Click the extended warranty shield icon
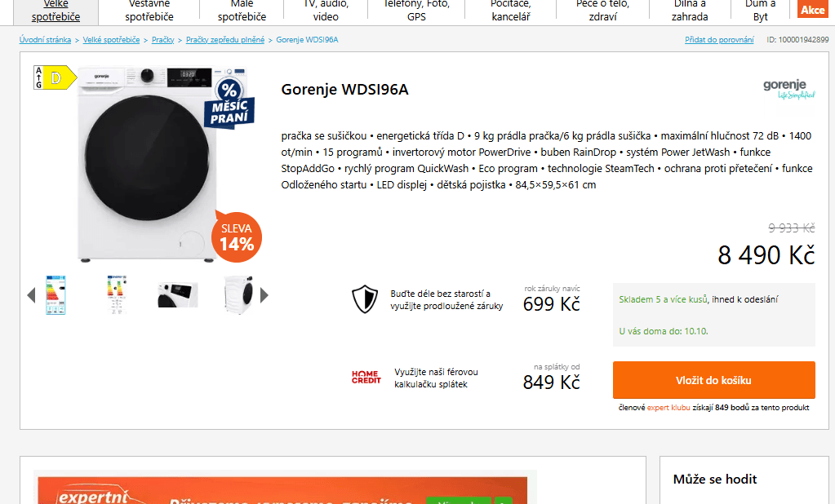This screenshot has height=504, width=835. pyautogui.click(x=365, y=299)
